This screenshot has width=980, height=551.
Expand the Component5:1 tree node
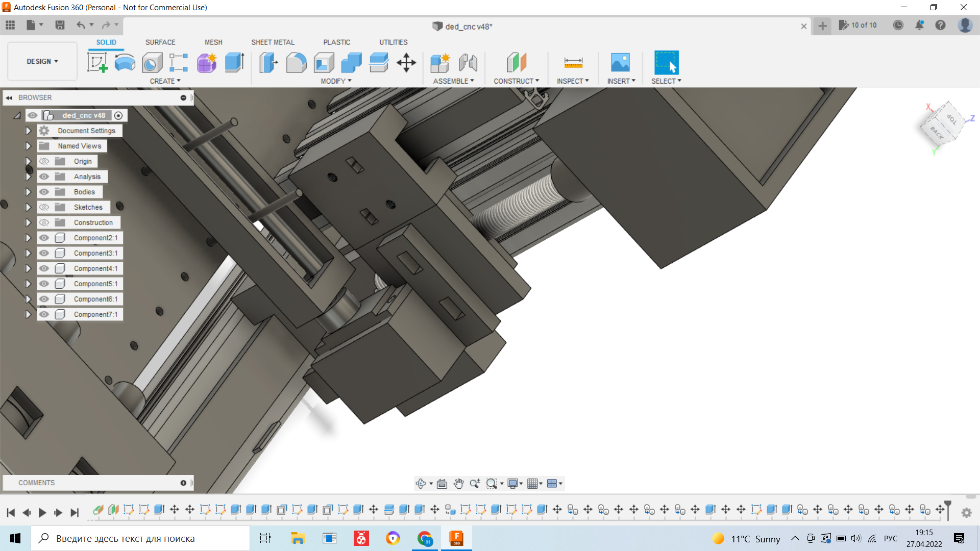pyautogui.click(x=28, y=284)
